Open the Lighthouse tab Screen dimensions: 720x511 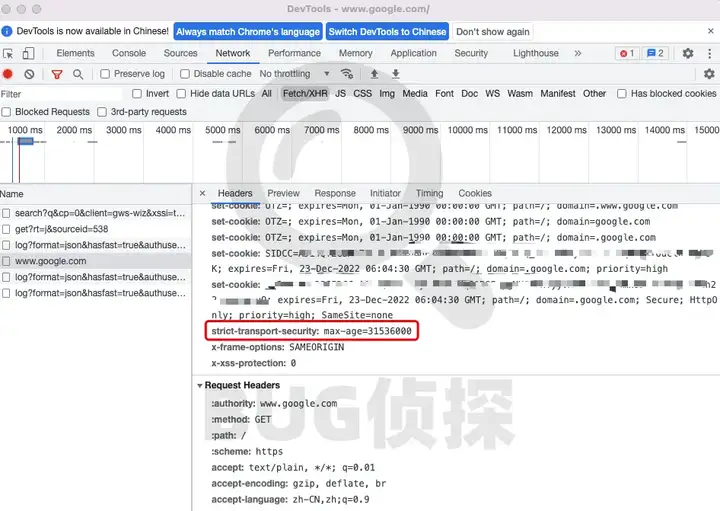tap(536, 53)
